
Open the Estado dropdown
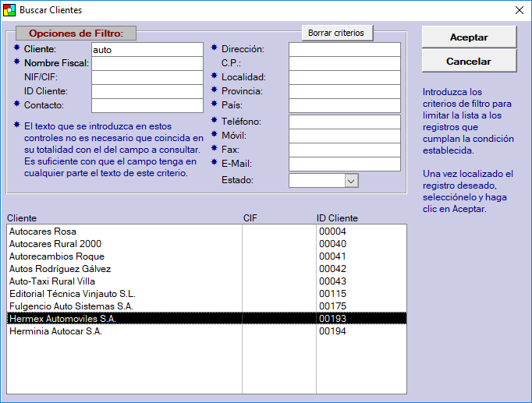(351, 181)
